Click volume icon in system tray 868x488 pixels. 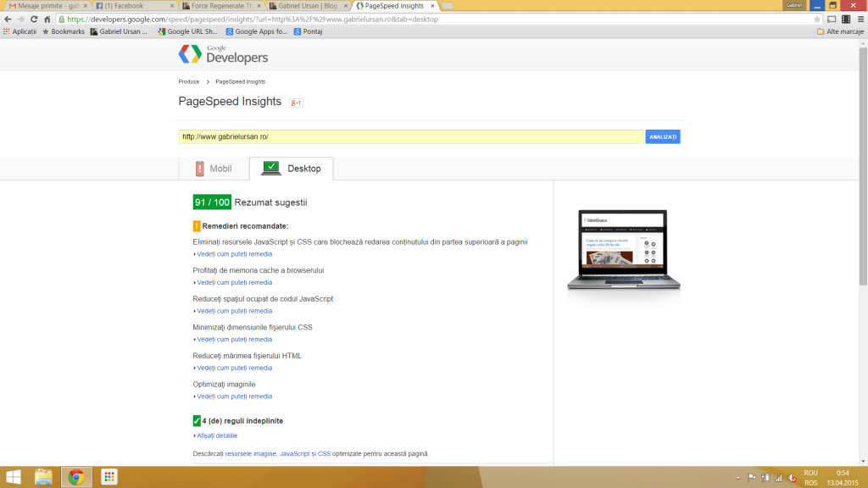[x=793, y=478]
